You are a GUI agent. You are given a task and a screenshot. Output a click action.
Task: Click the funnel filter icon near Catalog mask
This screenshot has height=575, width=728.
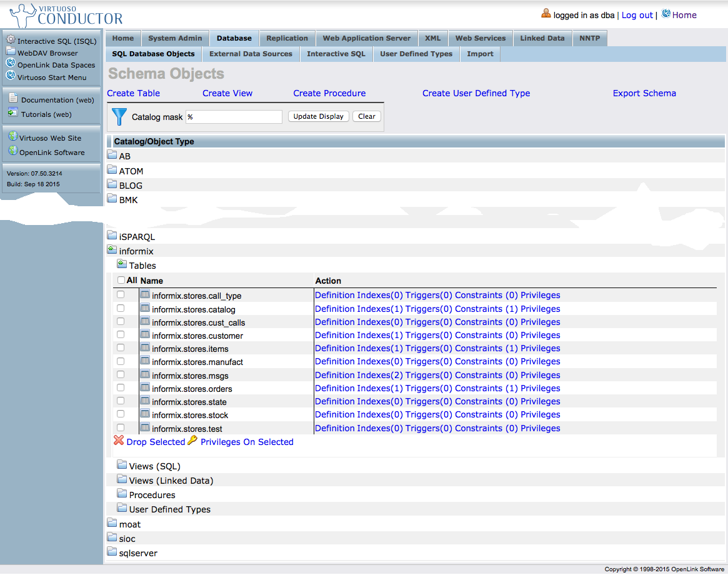tap(119, 116)
